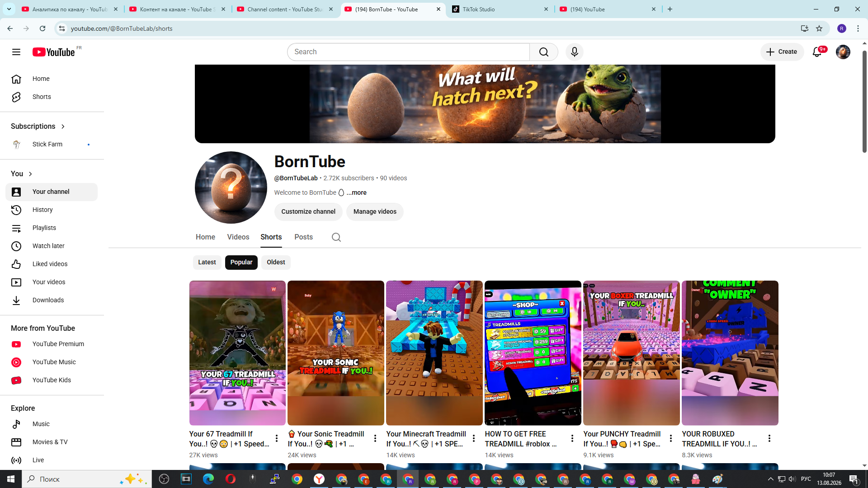868x488 pixels.
Task: Go to Home in the sidebar
Action: pyautogui.click(x=52, y=79)
